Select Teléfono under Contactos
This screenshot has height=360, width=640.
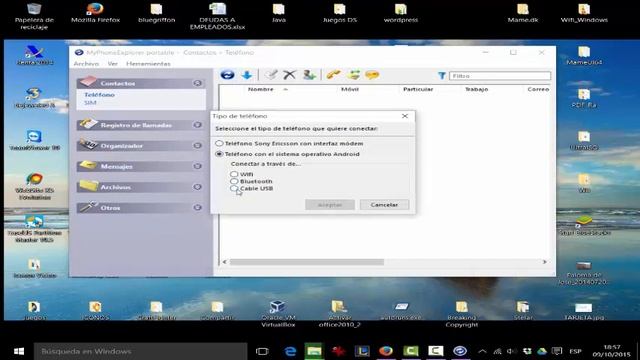click(99, 95)
